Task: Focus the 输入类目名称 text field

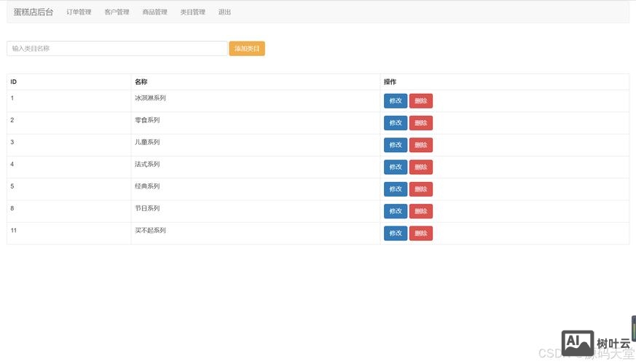Action: (x=117, y=49)
